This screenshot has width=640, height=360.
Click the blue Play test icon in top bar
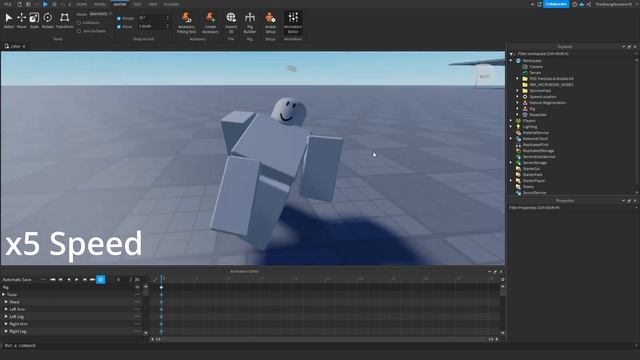click(45, 4)
